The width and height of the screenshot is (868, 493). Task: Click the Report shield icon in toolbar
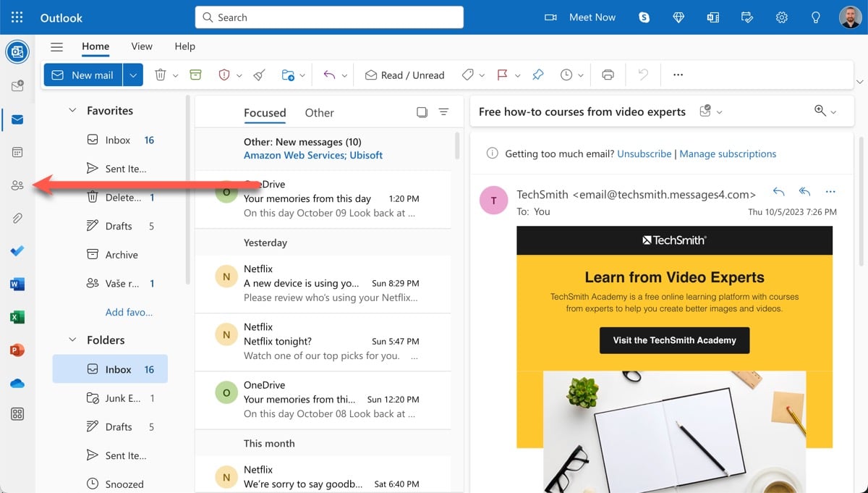(224, 75)
